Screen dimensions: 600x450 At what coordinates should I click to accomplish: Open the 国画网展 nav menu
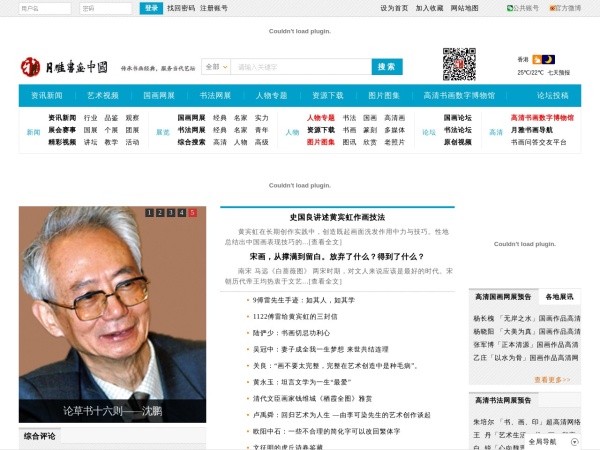tap(159, 96)
